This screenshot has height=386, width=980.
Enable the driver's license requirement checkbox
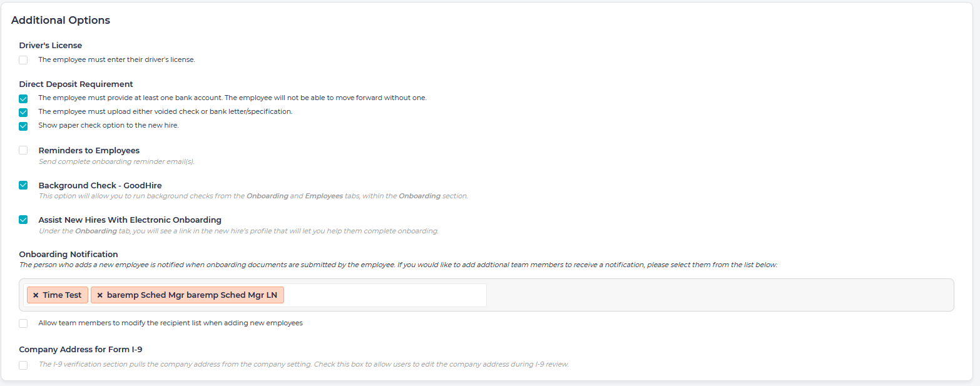(x=23, y=60)
